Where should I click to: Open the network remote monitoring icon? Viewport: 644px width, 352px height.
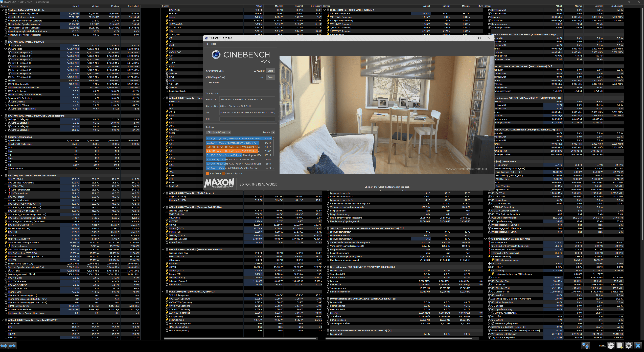pyautogui.click(x=586, y=345)
